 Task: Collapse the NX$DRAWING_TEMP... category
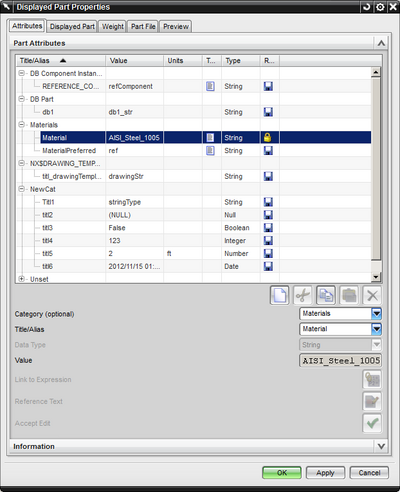tap(22, 163)
